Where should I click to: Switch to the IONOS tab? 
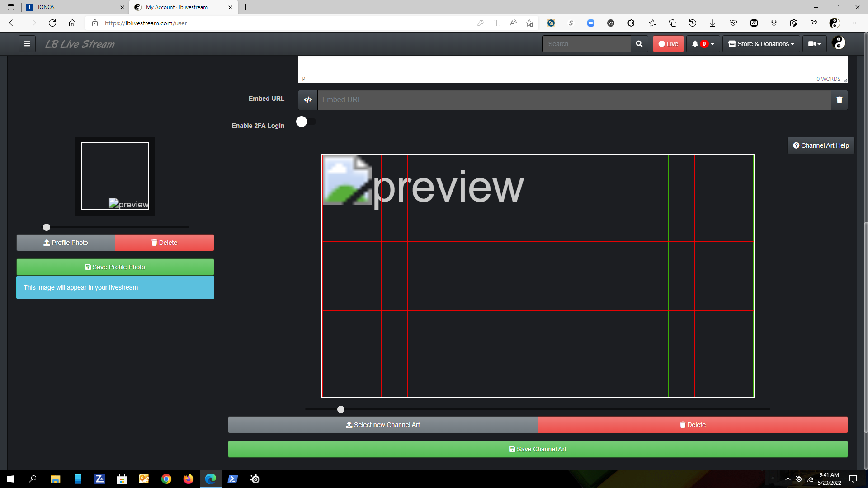pos(75,7)
